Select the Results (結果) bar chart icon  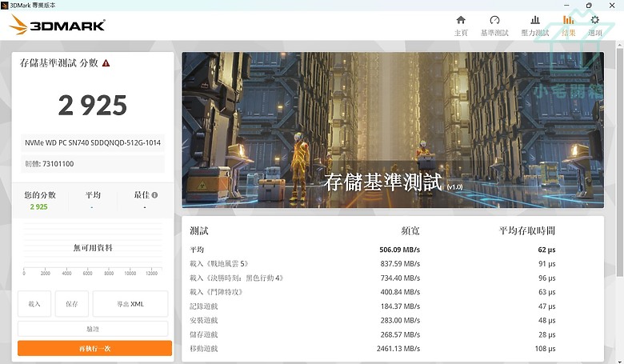point(568,20)
